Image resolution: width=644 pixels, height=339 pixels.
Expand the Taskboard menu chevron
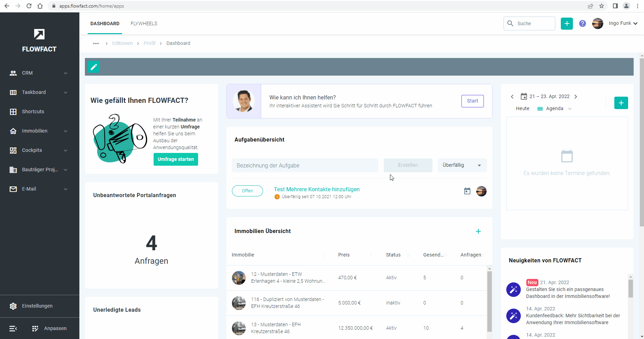point(66,93)
